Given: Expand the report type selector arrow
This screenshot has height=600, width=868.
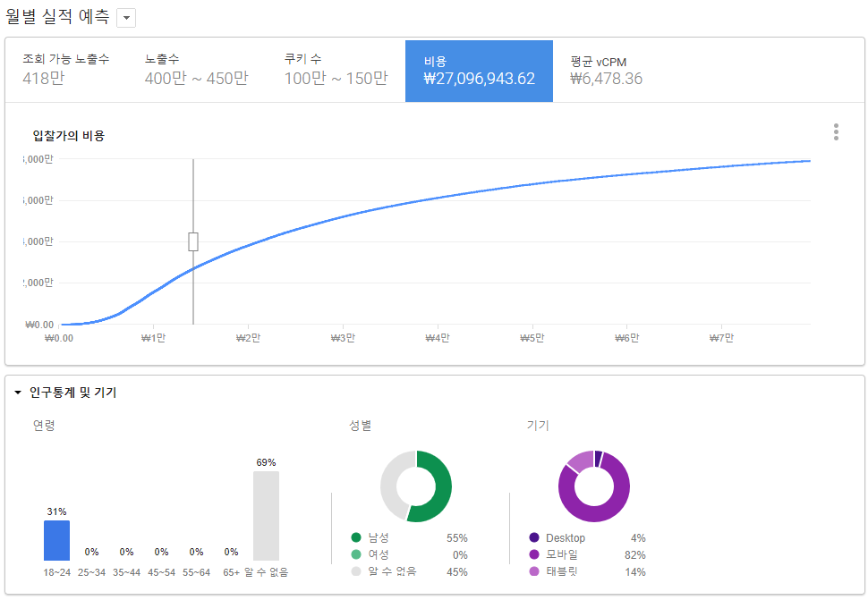Looking at the screenshot, I should 126,17.
